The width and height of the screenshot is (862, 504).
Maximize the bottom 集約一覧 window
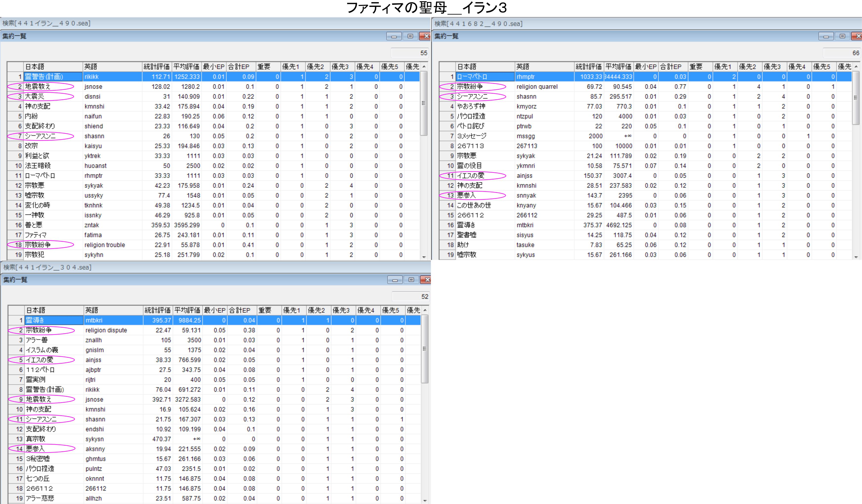(x=411, y=280)
